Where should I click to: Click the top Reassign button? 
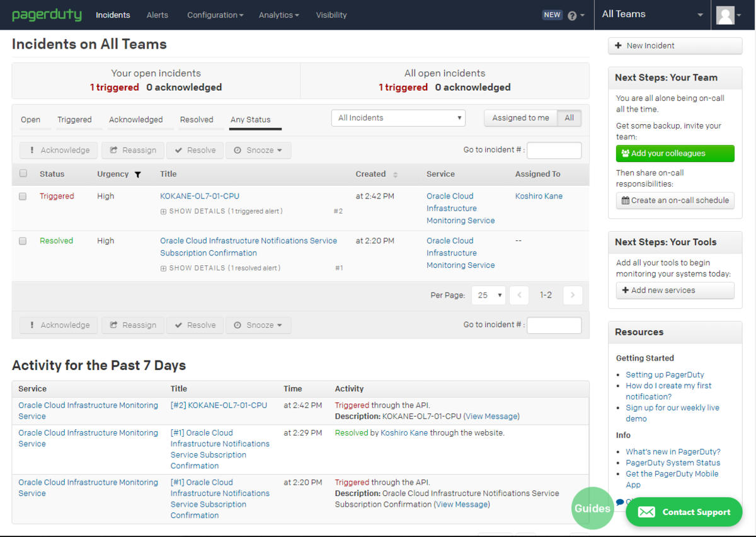[x=133, y=151]
